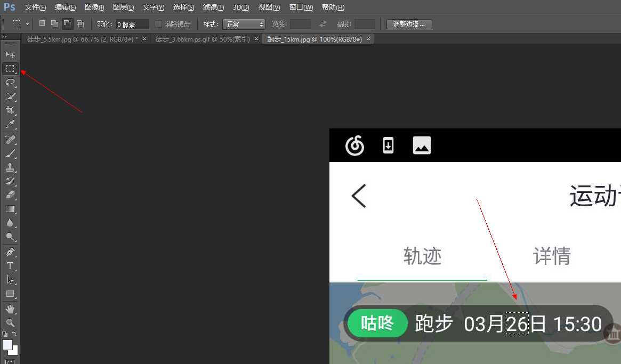
Task: Close the 跑步_15km.jpg tab
Action: point(368,39)
